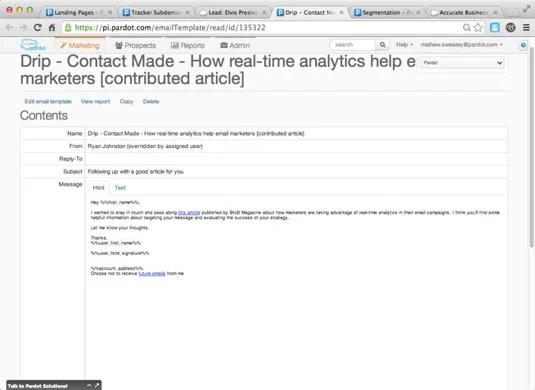Reload the page with the refresh icon
The height and width of the screenshot is (390, 535).
tap(38, 28)
